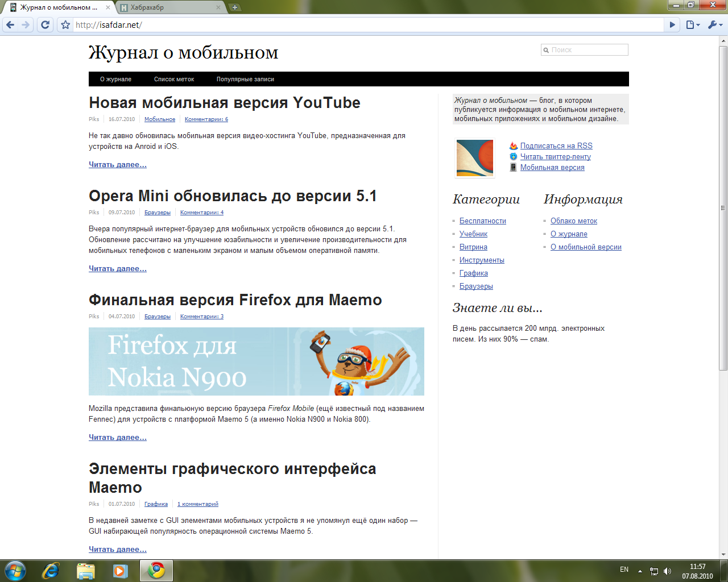728x582 pixels.
Task: Open the Учебник category
Action: (474, 234)
